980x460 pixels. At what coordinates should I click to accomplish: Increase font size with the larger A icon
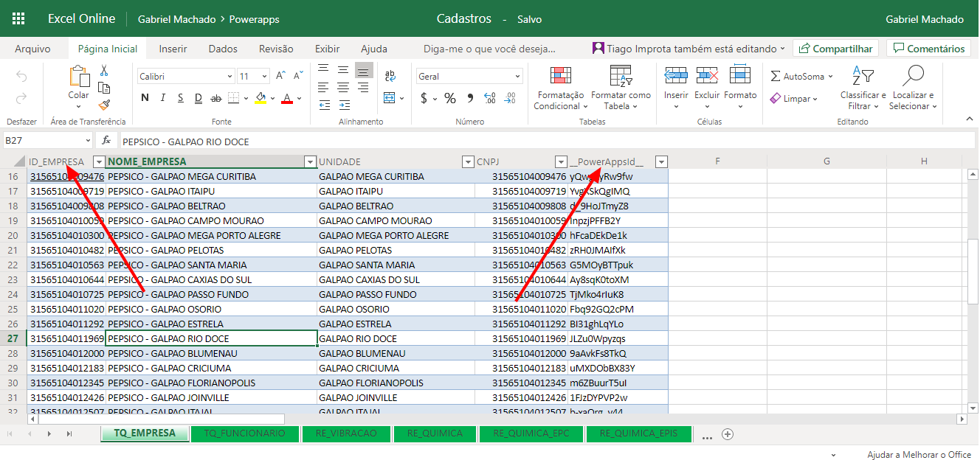coord(281,76)
